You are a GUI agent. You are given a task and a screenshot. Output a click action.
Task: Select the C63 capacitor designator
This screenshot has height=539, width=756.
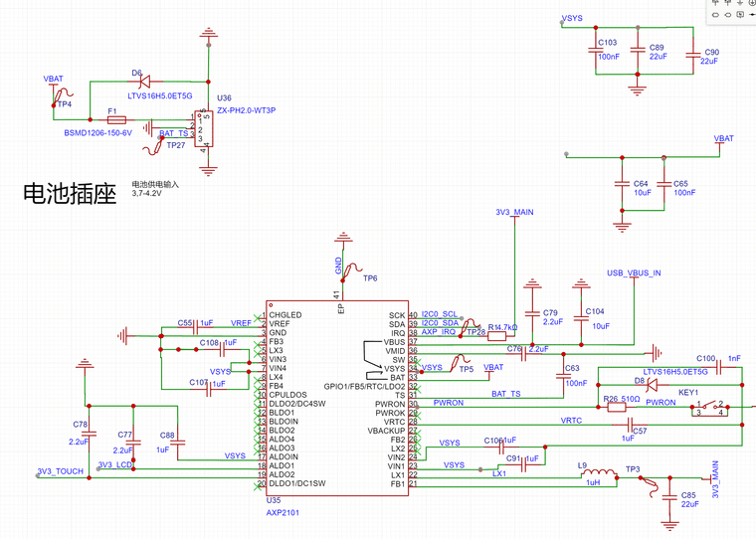coord(572,368)
